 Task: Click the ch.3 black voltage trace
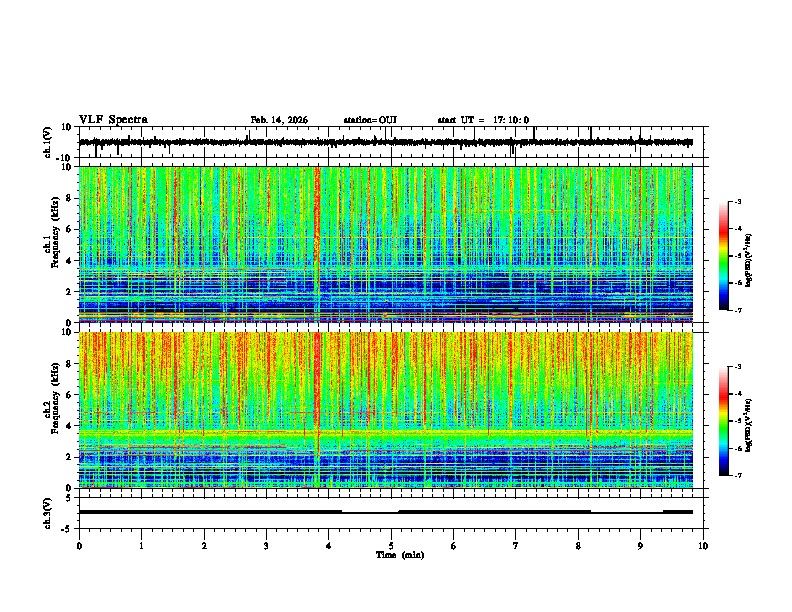click(x=385, y=512)
